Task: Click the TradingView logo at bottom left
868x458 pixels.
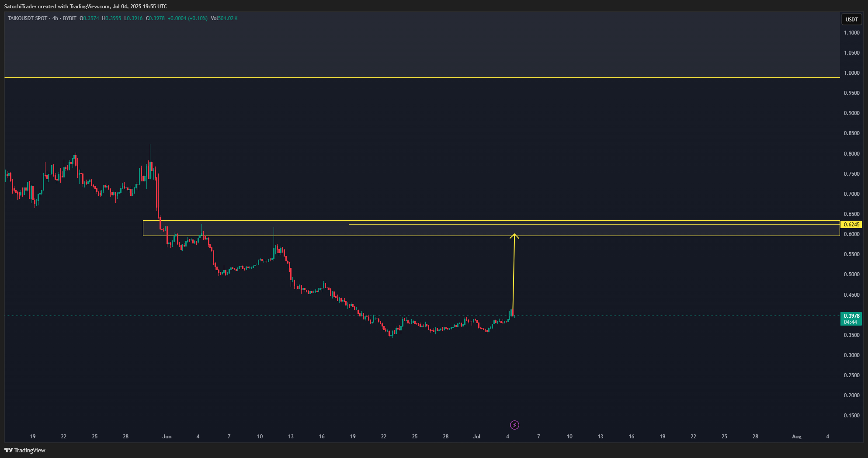Action: pyautogui.click(x=25, y=450)
